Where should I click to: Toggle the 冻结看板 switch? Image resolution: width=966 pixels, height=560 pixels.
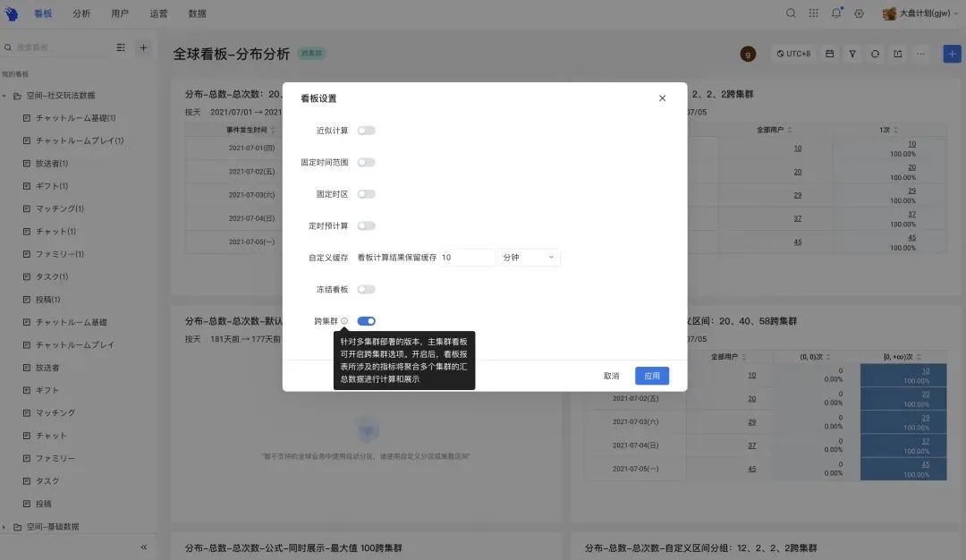point(366,290)
